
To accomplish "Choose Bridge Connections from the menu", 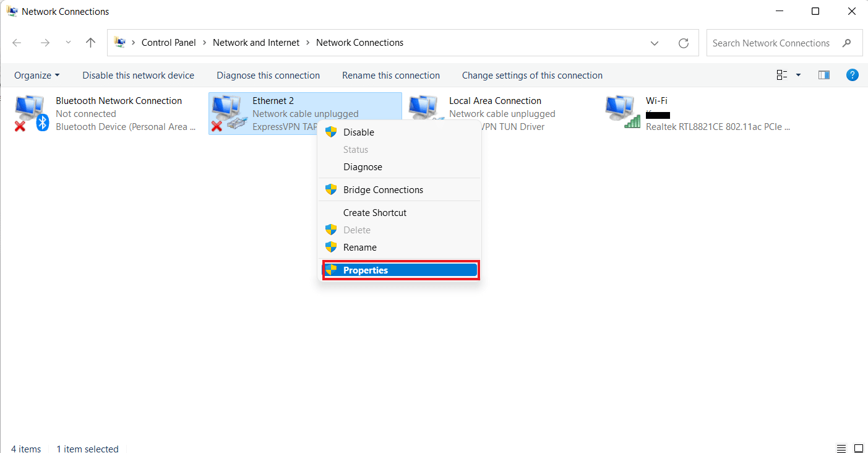I will click(x=383, y=189).
